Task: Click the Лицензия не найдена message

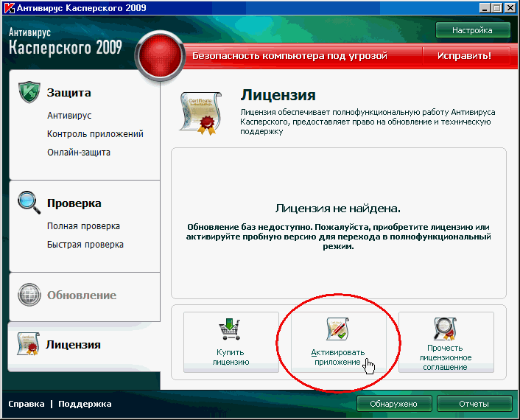Action: point(338,209)
